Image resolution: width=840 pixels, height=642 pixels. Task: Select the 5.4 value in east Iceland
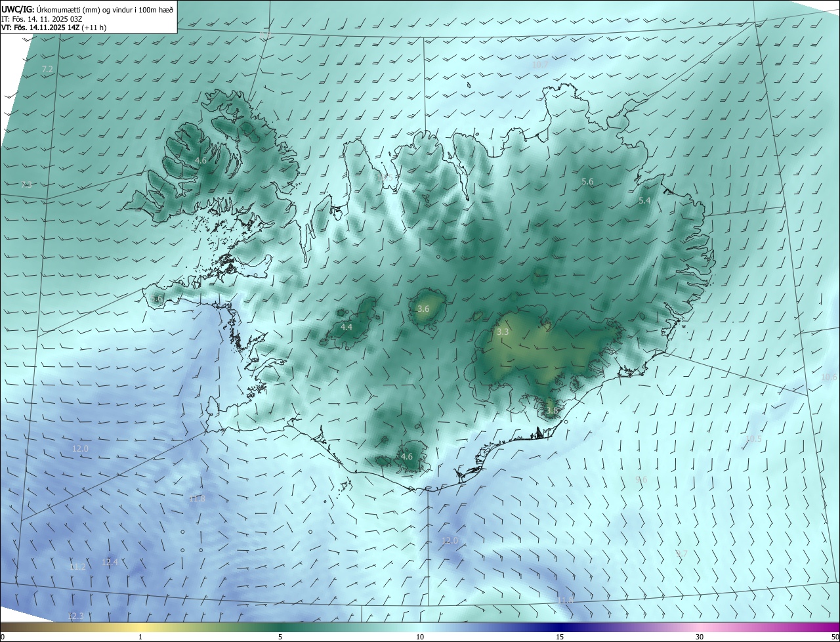644,201
